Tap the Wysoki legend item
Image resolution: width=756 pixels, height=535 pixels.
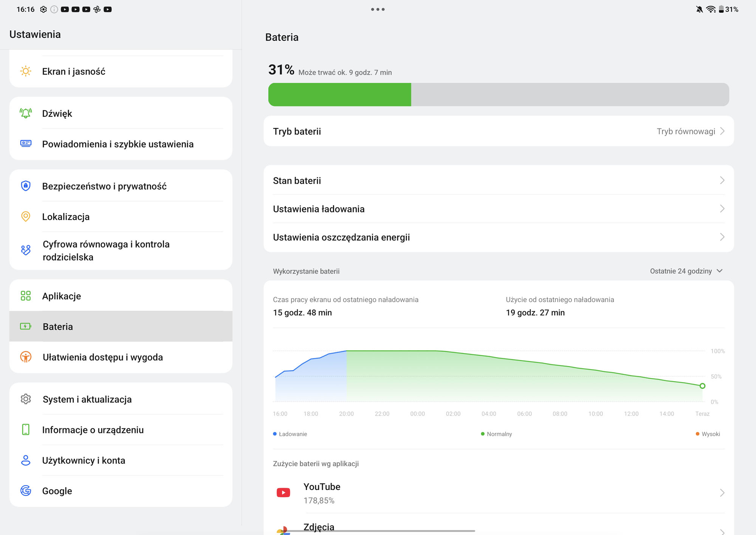[x=708, y=434]
